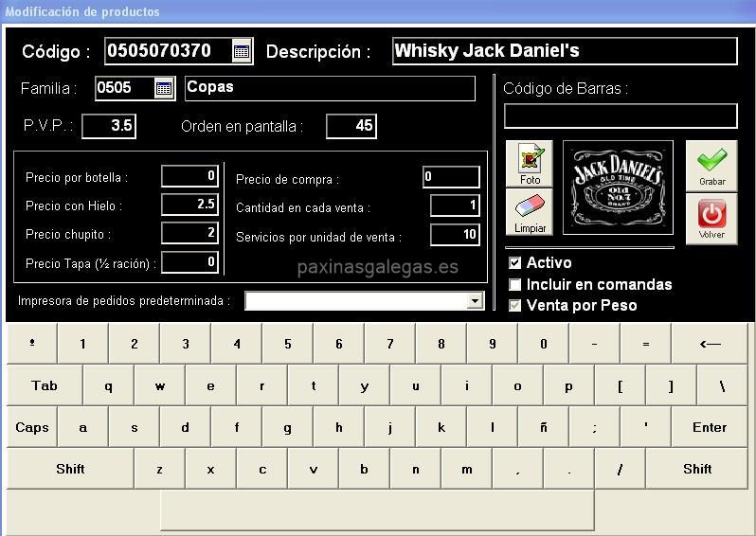Open the Familia lookup grid icon
Image resolution: width=756 pixels, height=536 pixels.
(164, 88)
